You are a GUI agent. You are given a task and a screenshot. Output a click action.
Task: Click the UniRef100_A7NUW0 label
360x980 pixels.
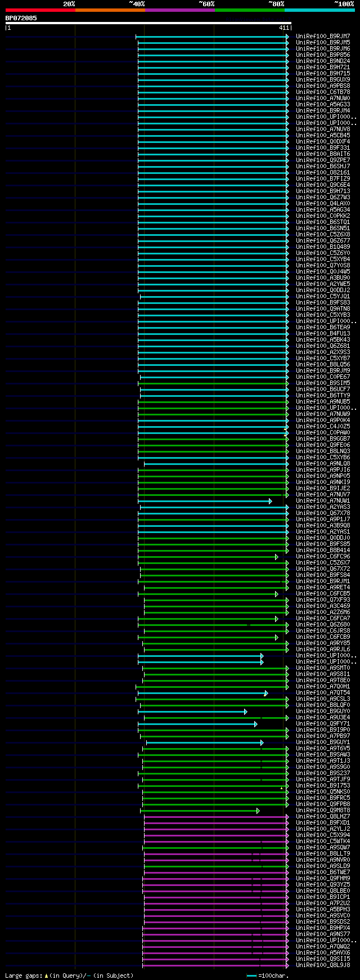pos(323,99)
